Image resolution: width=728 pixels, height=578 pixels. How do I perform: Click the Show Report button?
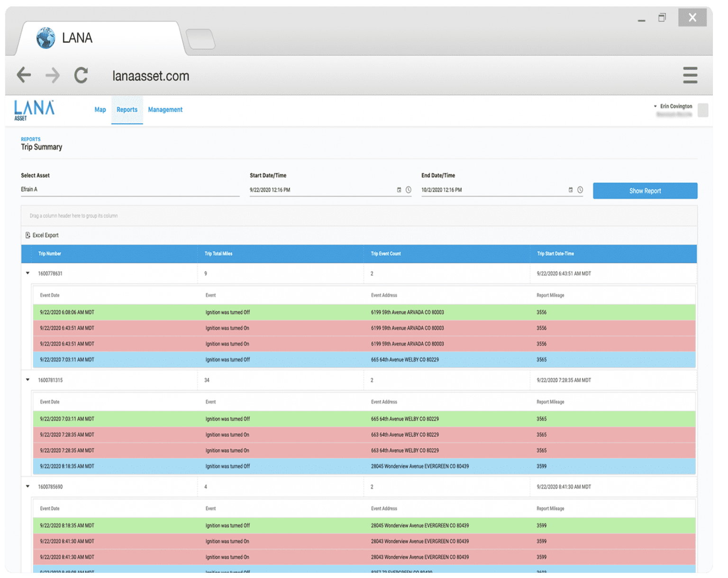(645, 190)
